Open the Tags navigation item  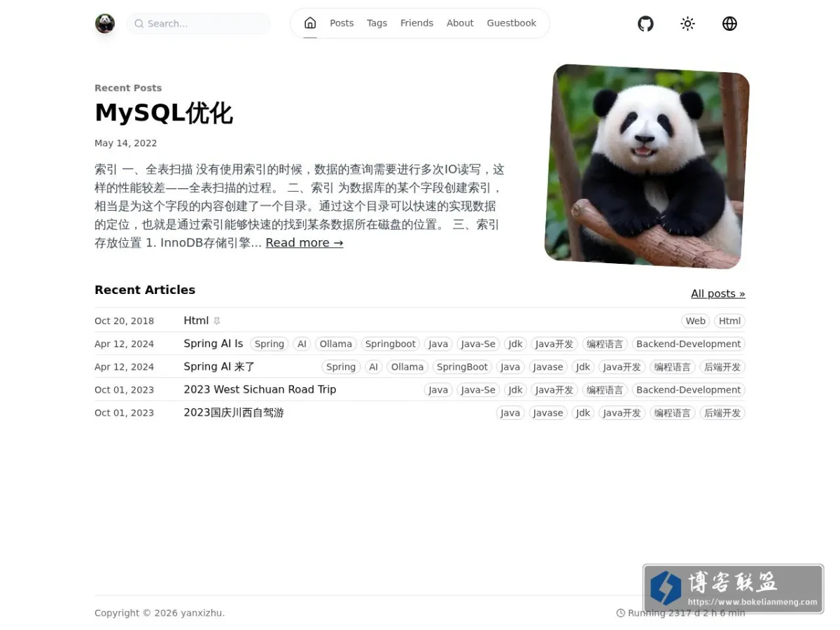coord(377,23)
